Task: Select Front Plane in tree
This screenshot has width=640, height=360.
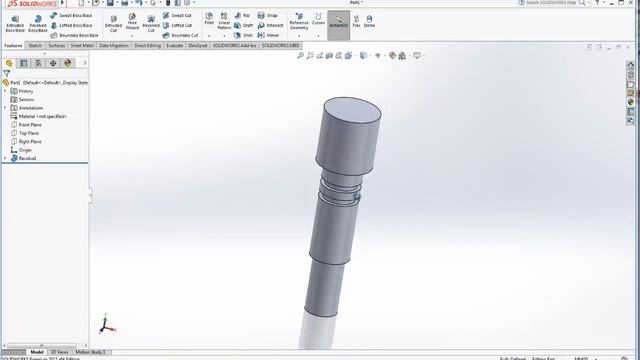Action: pos(26,125)
